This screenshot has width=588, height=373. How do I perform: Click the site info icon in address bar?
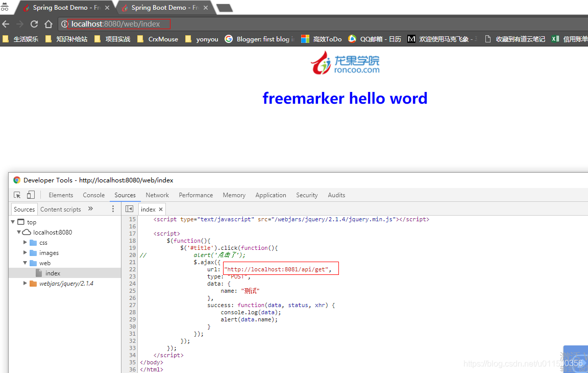tap(64, 24)
